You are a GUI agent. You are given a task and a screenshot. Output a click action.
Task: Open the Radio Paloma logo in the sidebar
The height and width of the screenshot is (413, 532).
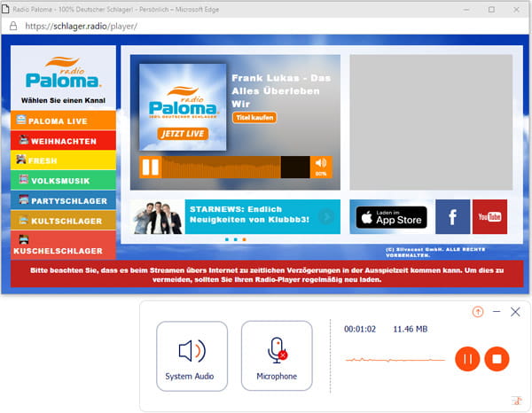coord(63,73)
